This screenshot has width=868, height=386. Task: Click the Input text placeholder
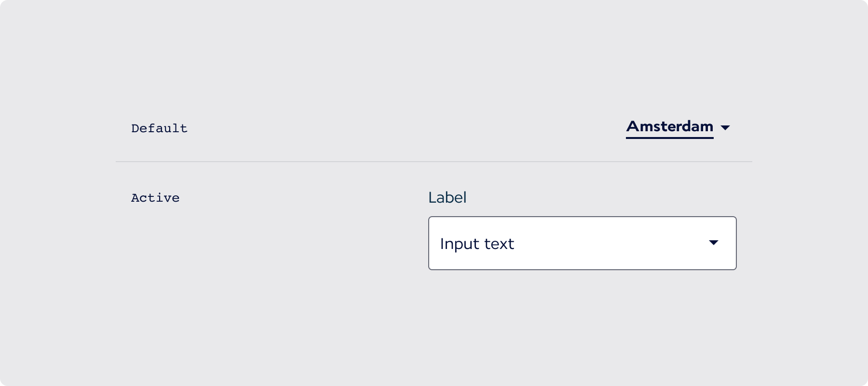[x=477, y=244]
